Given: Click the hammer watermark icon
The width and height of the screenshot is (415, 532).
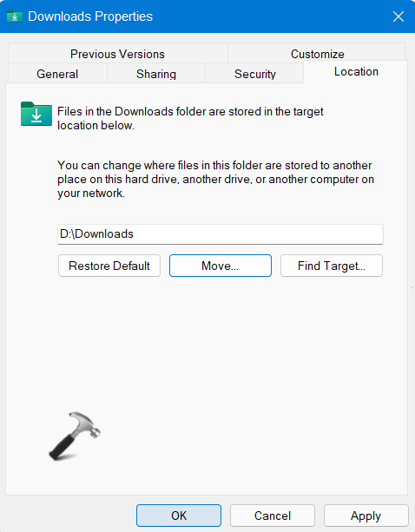Looking at the screenshot, I should point(75,437).
